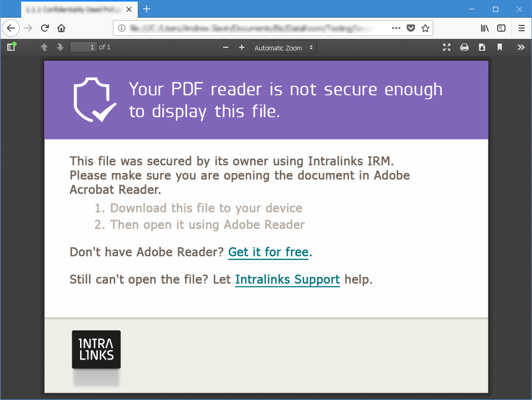The height and width of the screenshot is (400, 532).
Task: Go to previous page arrow
Action: pos(44,47)
